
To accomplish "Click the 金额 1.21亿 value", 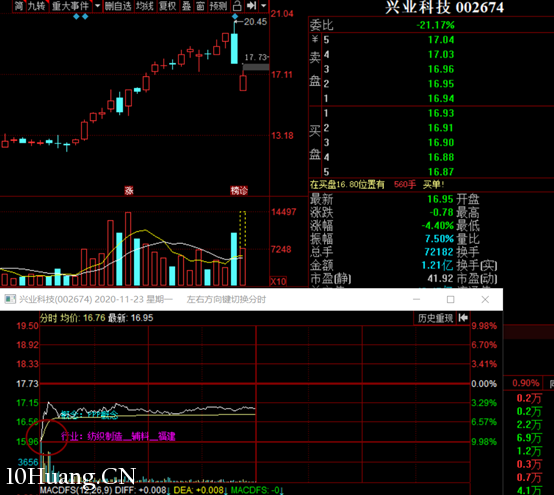I will [x=437, y=265].
